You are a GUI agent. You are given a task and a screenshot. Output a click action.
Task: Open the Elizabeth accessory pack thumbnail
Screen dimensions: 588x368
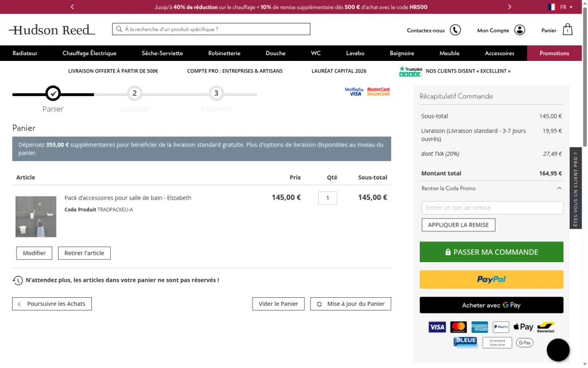36,217
